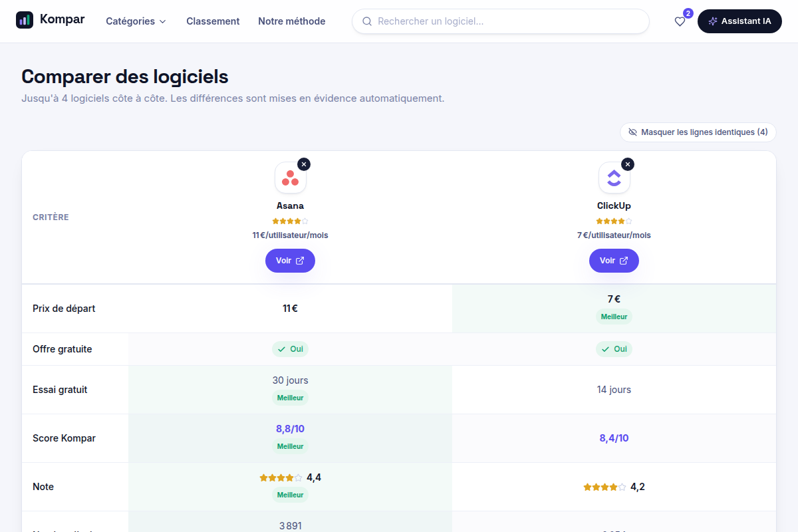Select the Offre gratuite row label
798x532 pixels.
[x=63, y=349]
